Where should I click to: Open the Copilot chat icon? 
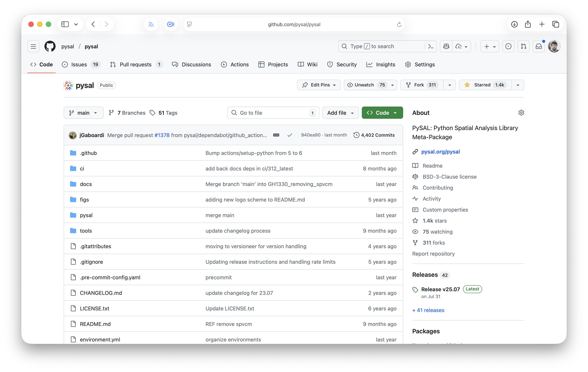pos(446,46)
